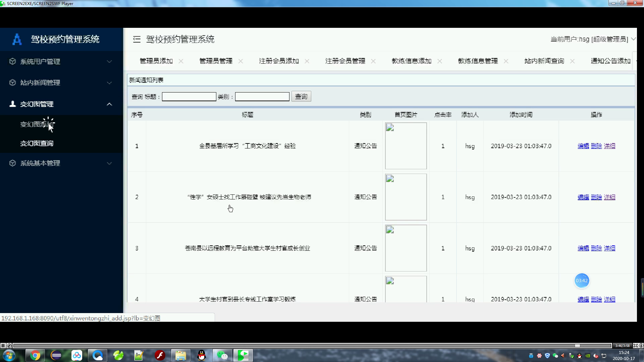Open Baidu Netdisk from the taskbar
The image size is (644, 362).
click(77, 355)
